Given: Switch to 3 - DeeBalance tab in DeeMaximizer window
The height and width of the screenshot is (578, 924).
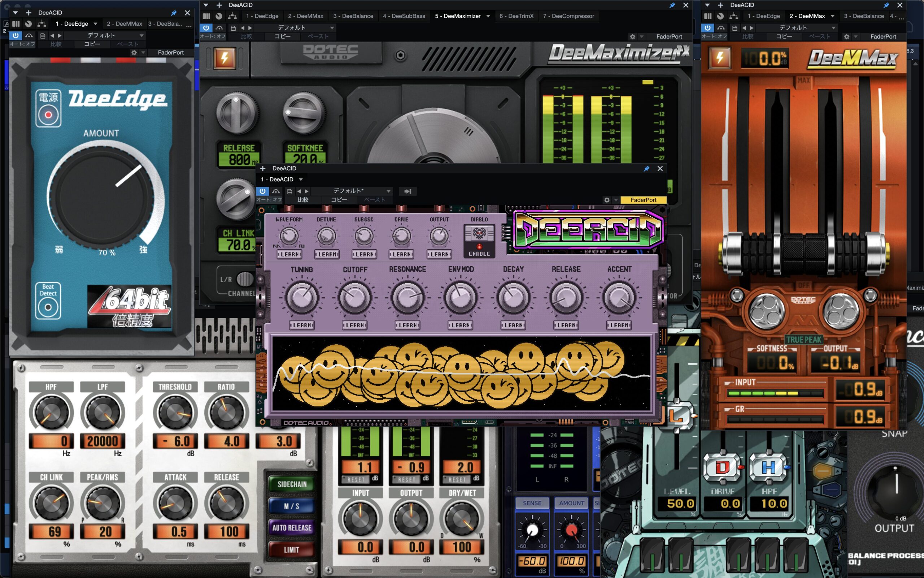Looking at the screenshot, I should coord(353,16).
